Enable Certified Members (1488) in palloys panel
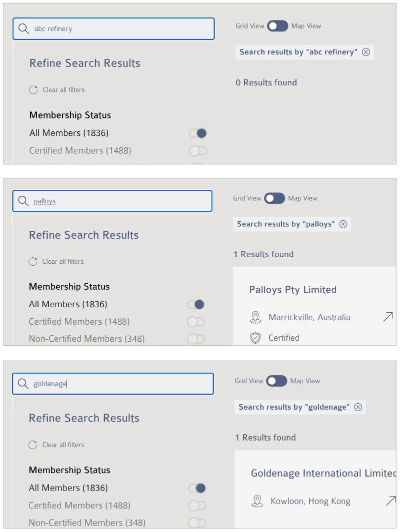400x532 pixels. pos(196,322)
